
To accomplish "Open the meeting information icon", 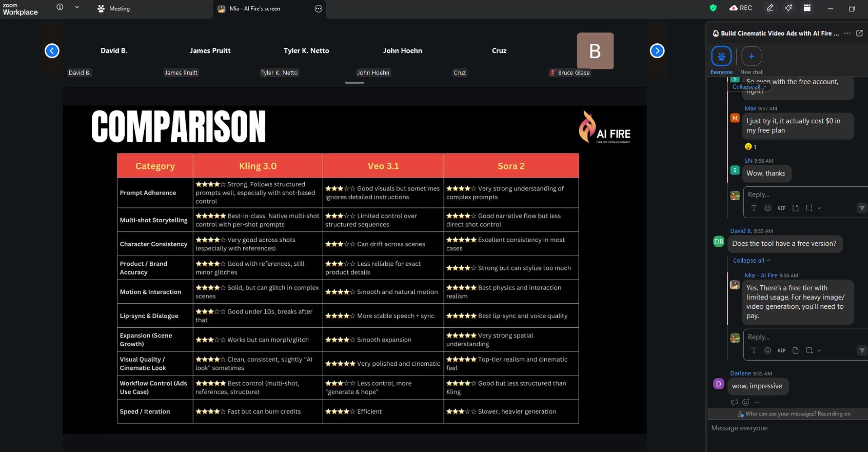I will point(60,7).
